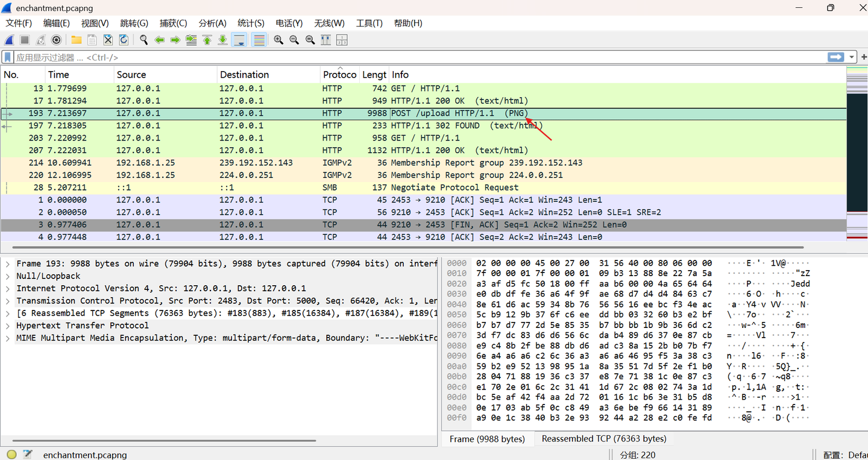868x460 pixels.
Task: Toggle auto-scroll during live capture
Action: [239, 40]
